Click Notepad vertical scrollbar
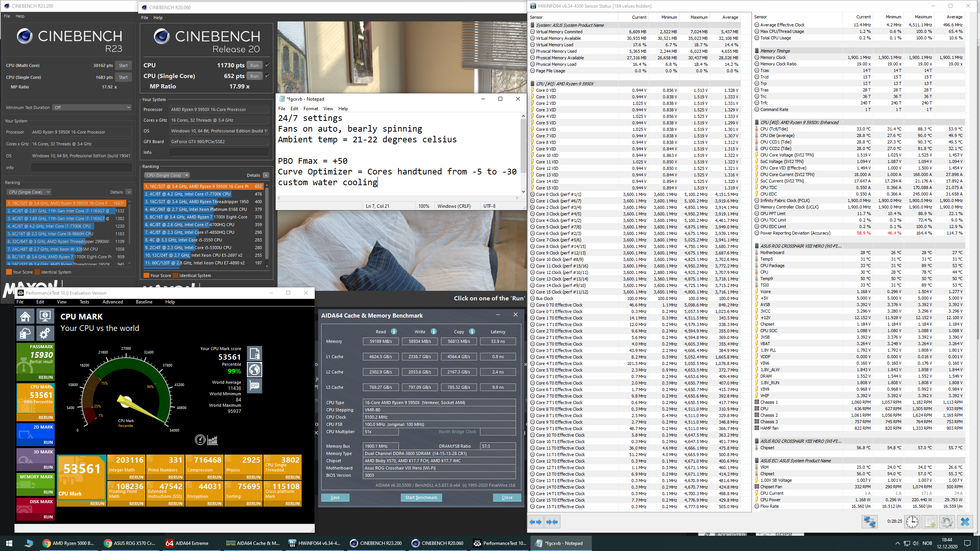 click(523, 153)
